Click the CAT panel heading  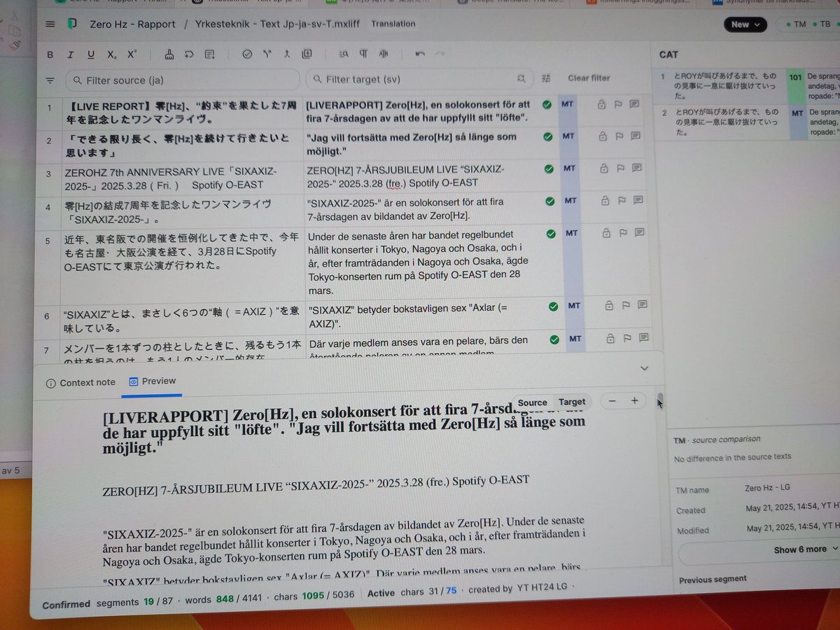[x=668, y=55]
